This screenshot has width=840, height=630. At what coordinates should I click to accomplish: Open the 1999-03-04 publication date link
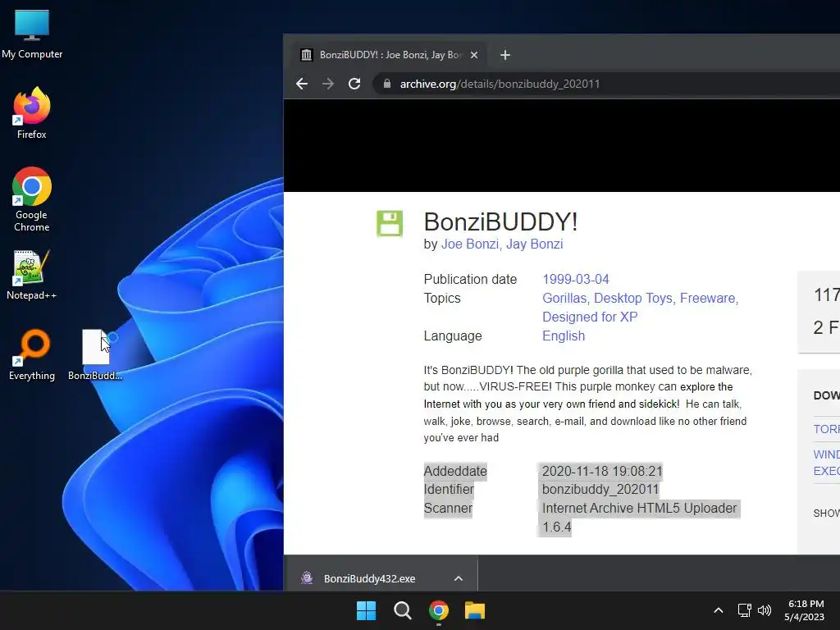(575, 279)
